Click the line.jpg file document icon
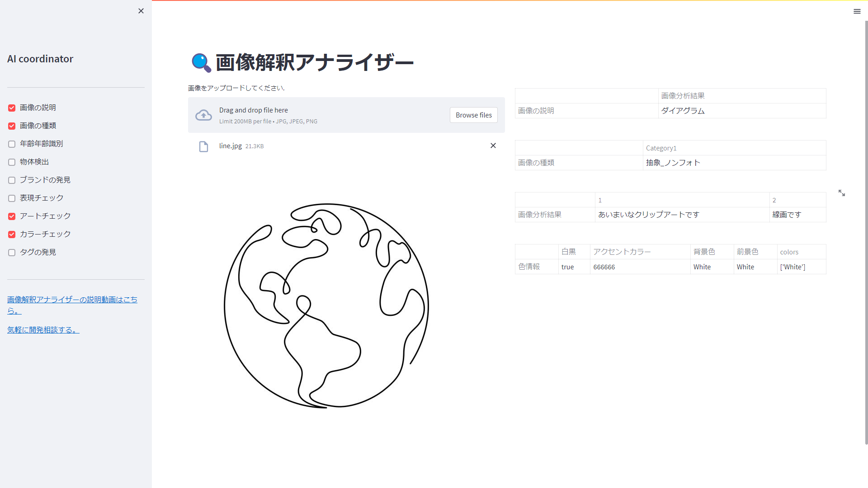The height and width of the screenshot is (488, 868). click(203, 146)
